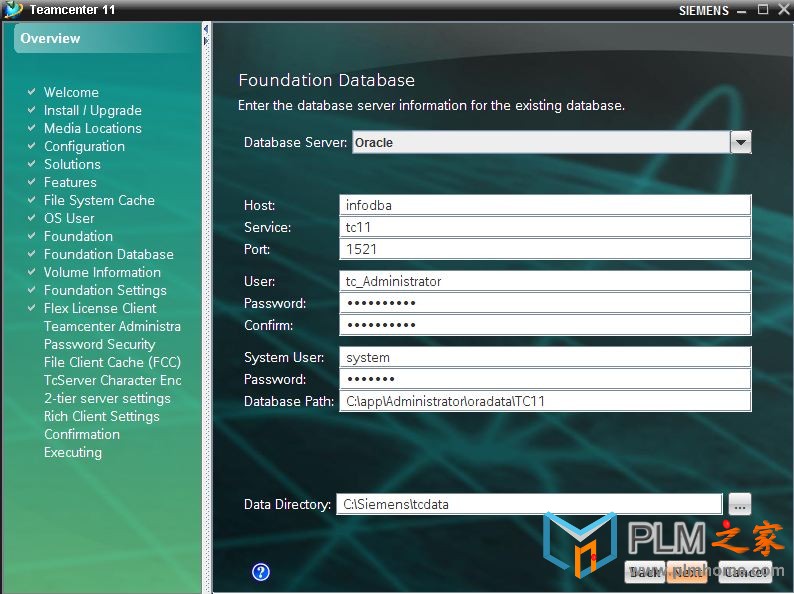Select the Confirmation step

coord(82,434)
